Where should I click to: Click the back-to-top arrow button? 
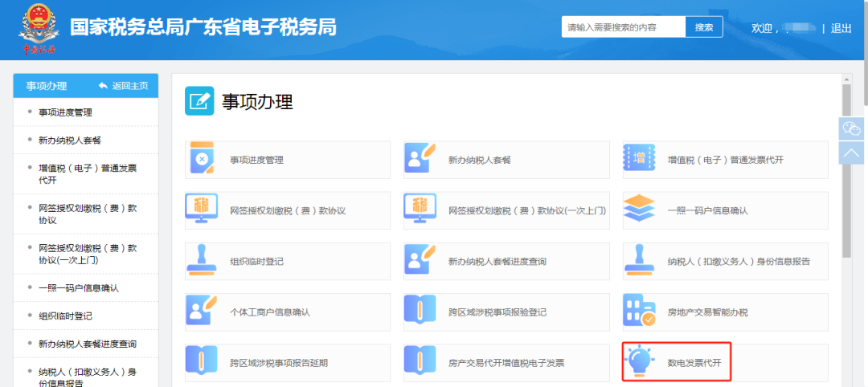click(851, 153)
